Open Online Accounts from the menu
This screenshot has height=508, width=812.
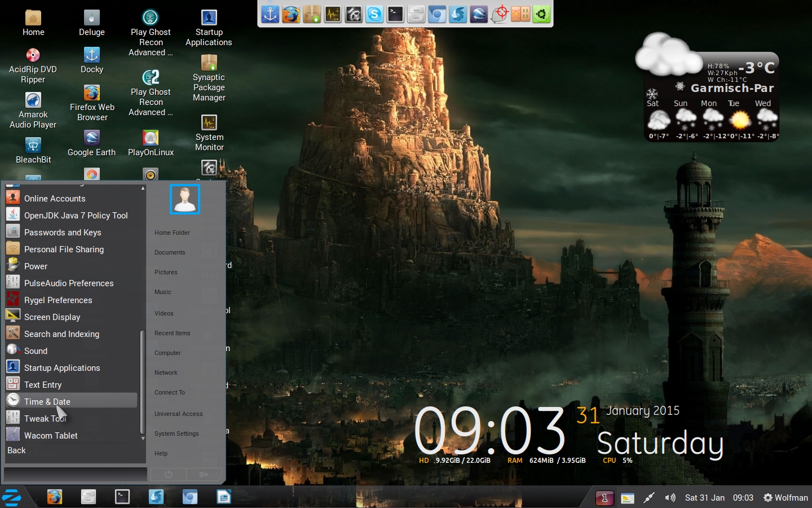[71, 199]
